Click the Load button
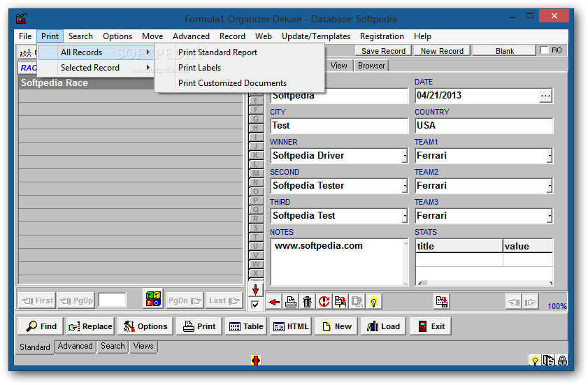 pyautogui.click(x=383, y=326)
